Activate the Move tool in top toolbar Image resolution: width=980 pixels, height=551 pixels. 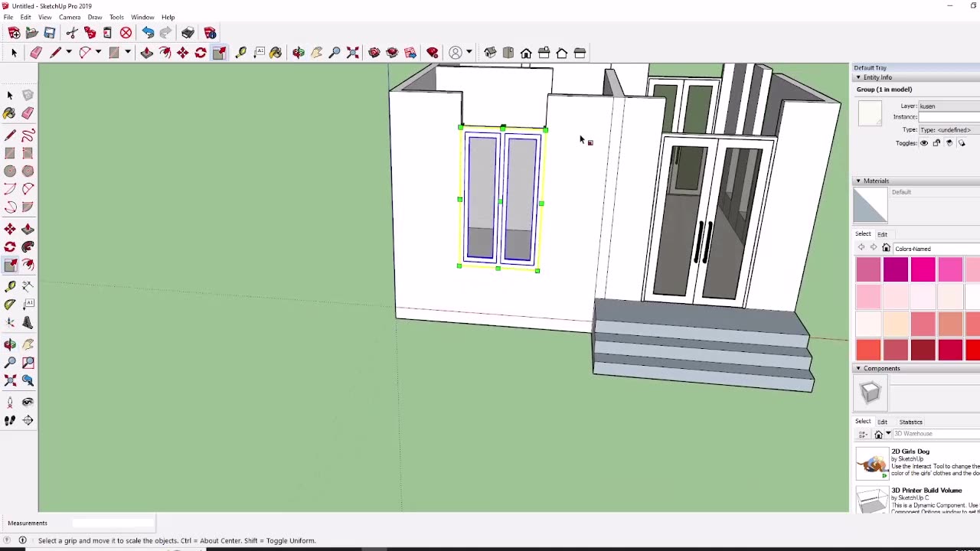pos(182,53)
